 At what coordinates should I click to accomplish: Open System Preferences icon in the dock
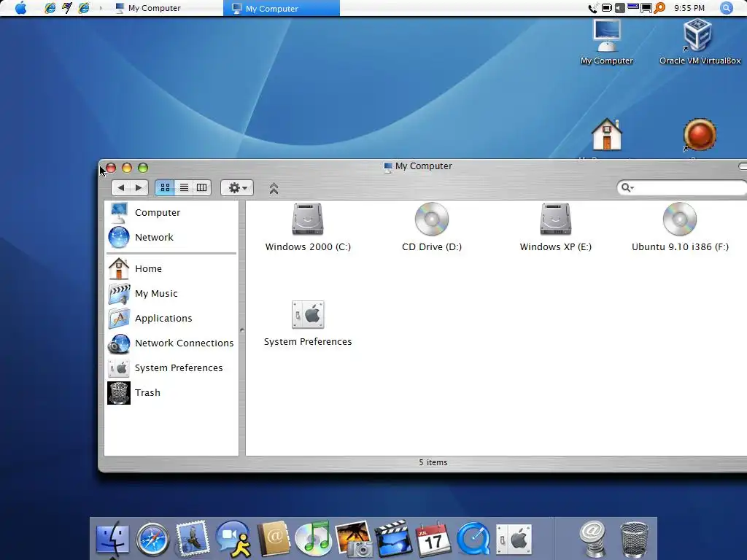(x=514, y=540)
